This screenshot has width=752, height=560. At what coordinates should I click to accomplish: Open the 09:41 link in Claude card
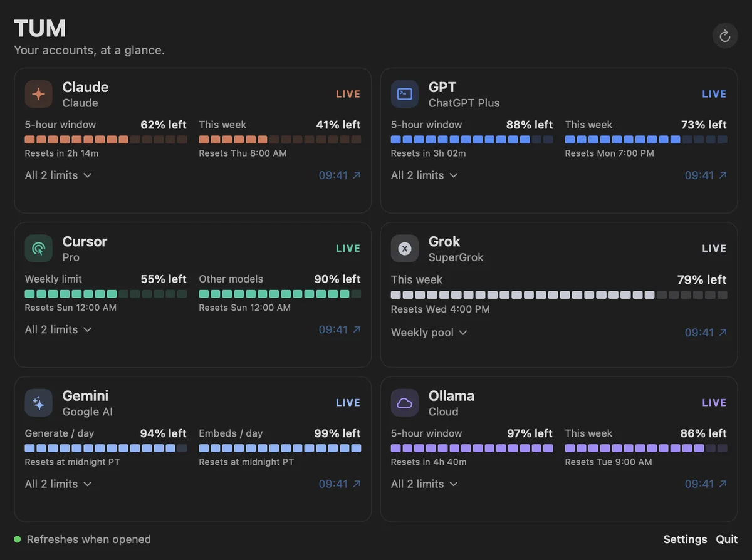pos(340,175)
